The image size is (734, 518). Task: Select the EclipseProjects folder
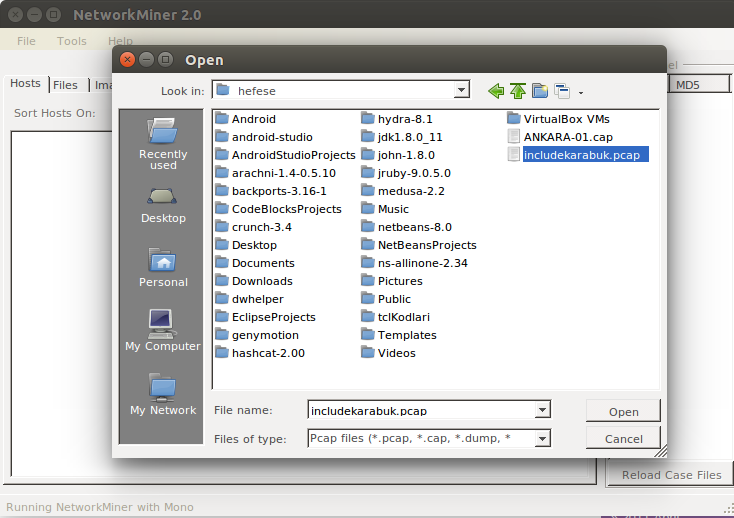(266, 317)
